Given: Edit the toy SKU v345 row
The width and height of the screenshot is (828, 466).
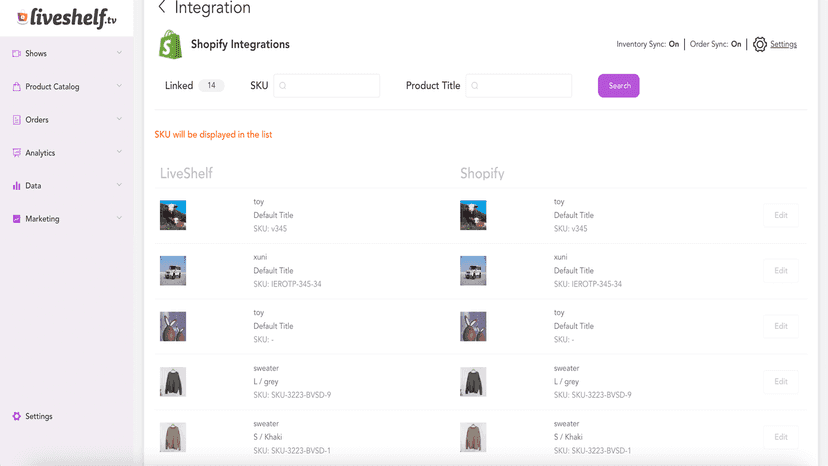Looking at the screenshot, I should pyautogui.click(x=780, y=215).
